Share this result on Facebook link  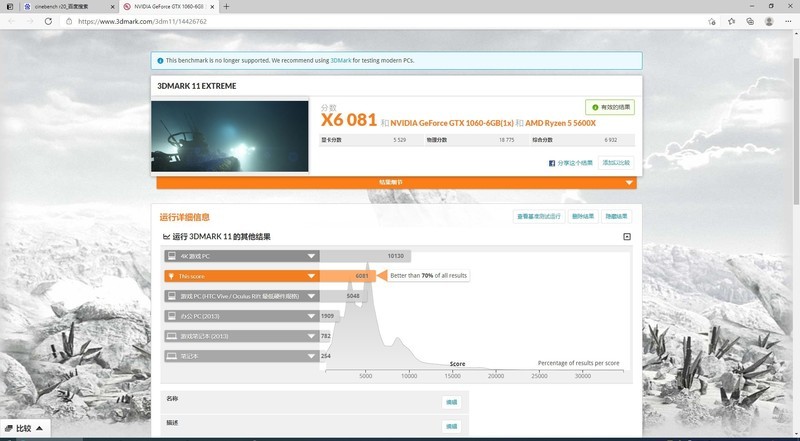(575, 163)
